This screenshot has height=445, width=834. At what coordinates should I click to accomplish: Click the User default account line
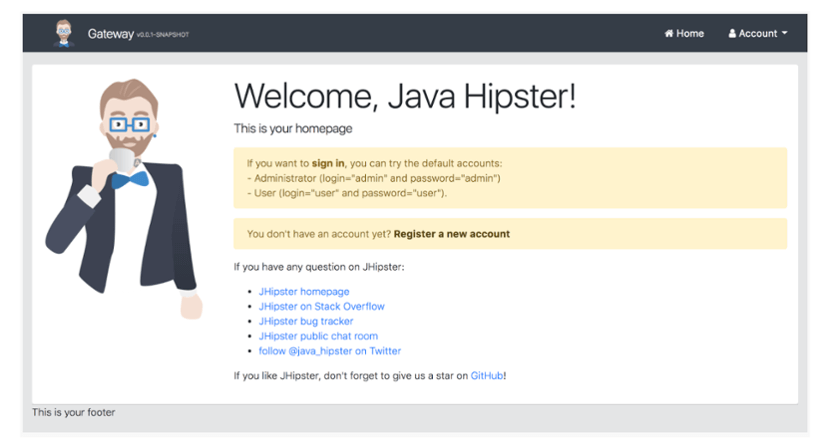point(347,193)
